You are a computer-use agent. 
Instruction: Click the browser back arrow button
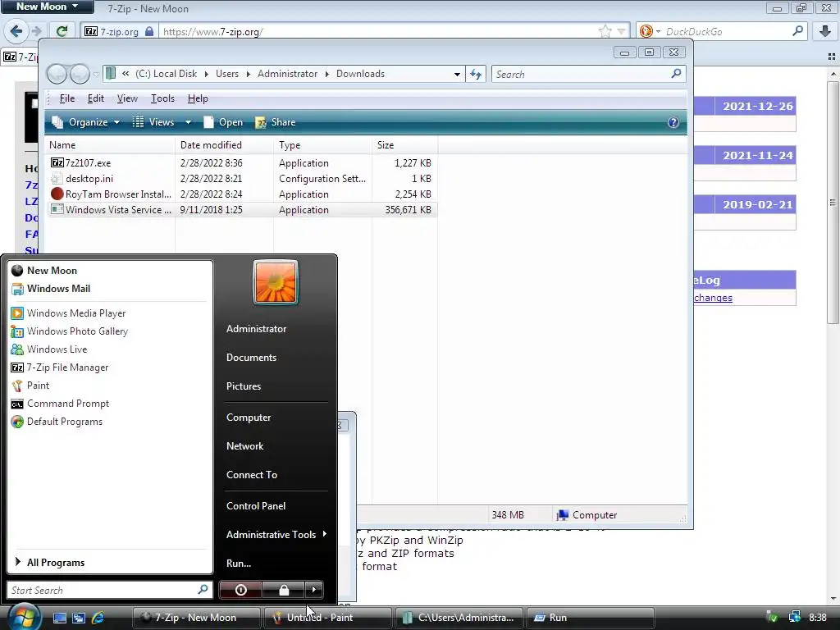[16, 31]
